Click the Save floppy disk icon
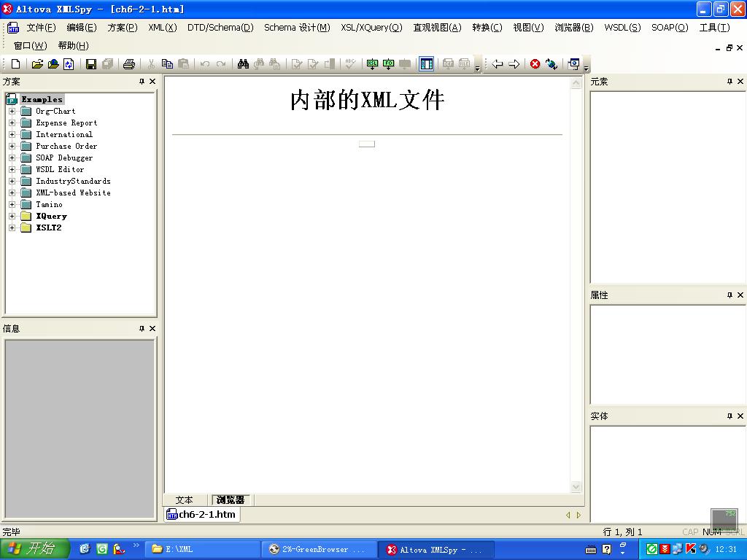747x560 pixels. click(91, 64)
